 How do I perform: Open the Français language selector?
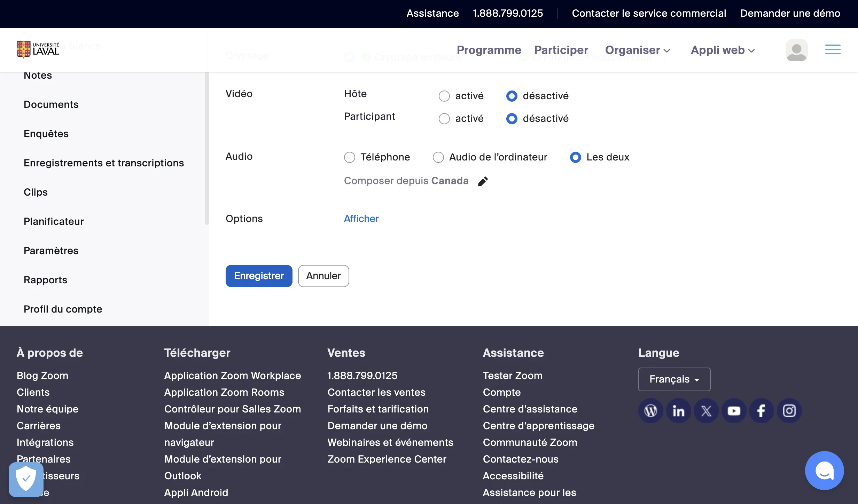[674, 379]
